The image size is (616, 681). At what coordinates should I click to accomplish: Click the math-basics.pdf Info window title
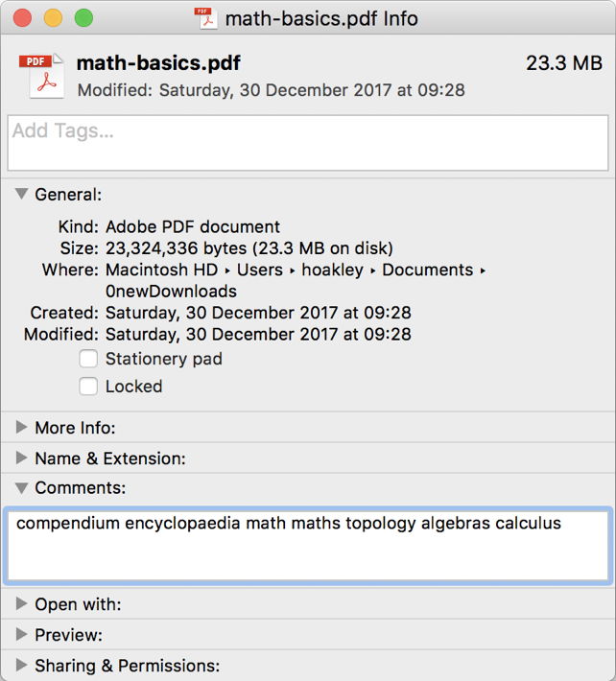point(321,18)
